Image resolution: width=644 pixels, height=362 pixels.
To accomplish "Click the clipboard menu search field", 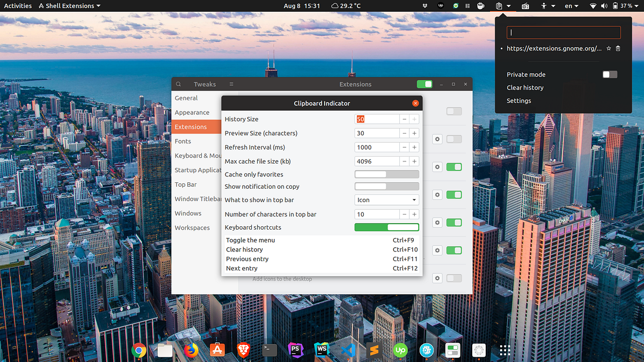I will 563,32.
